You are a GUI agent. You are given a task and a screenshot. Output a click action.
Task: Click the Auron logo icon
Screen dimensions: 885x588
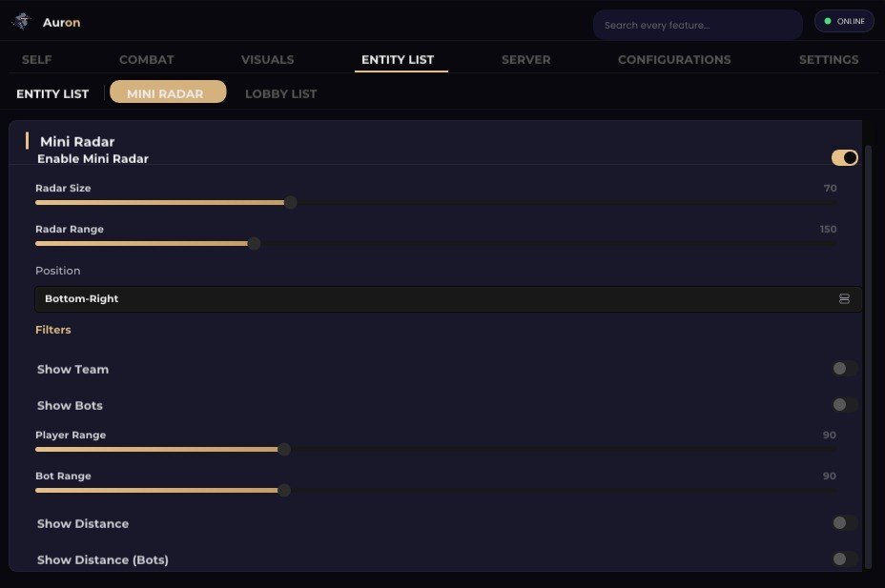click(22, 21)
